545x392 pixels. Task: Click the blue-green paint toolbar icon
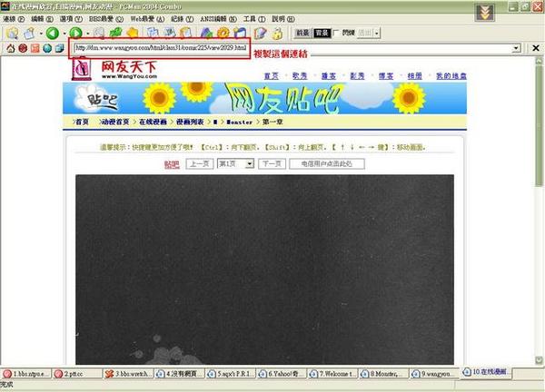coord(206,33)
